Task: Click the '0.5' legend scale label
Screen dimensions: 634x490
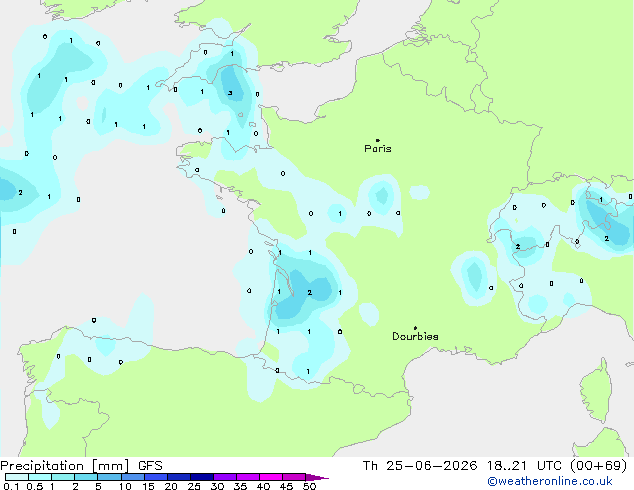Action: coord(35,486)
